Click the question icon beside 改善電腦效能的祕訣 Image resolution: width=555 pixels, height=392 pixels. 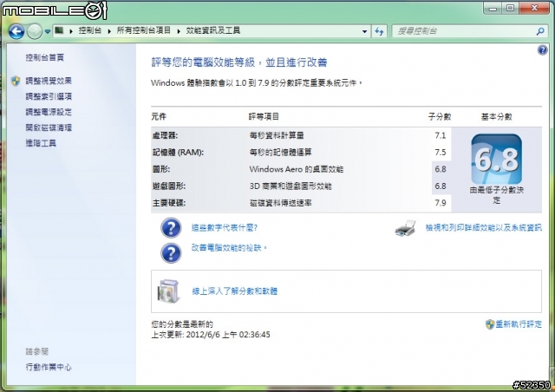[x=171, y=253]
